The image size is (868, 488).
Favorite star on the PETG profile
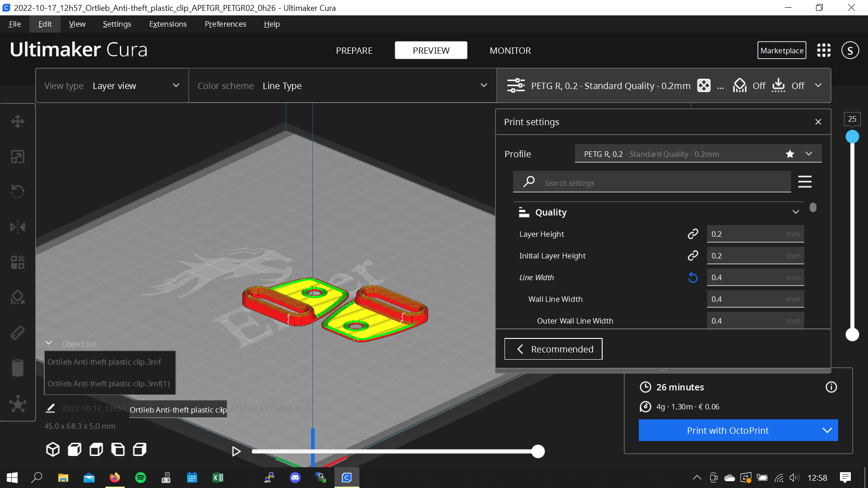tap(790, 154)
